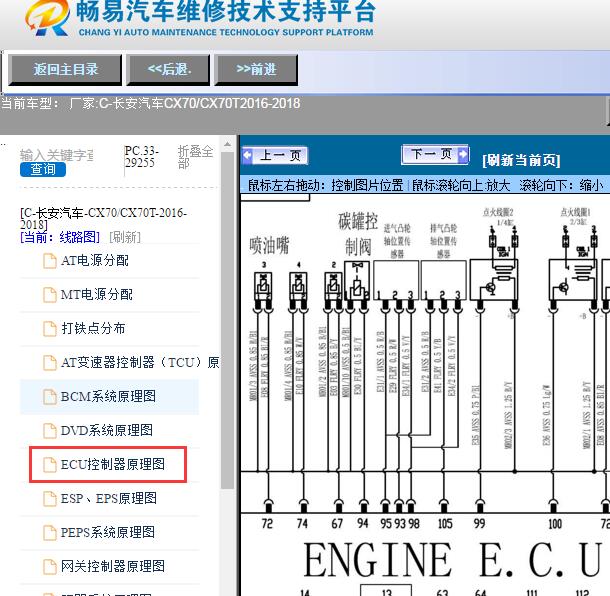
Task: Click ECU pin number 94
Action: click(363, 524)
